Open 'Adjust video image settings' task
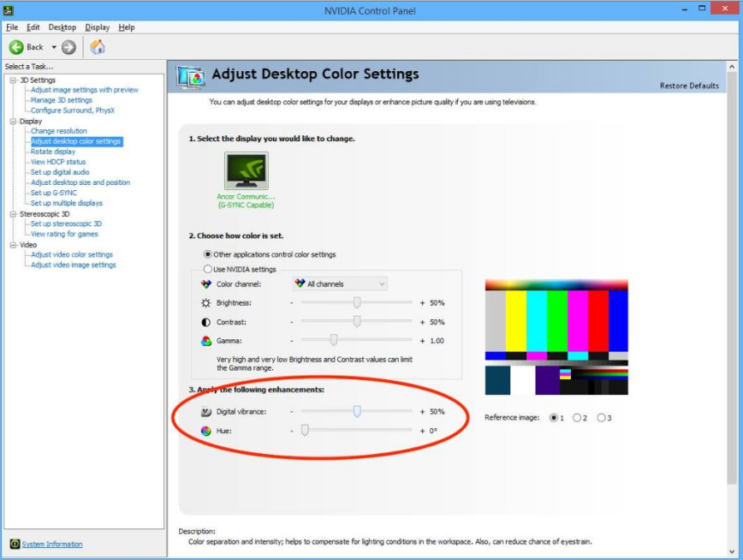This screenshot has width=743, height=560. [74, 265]
